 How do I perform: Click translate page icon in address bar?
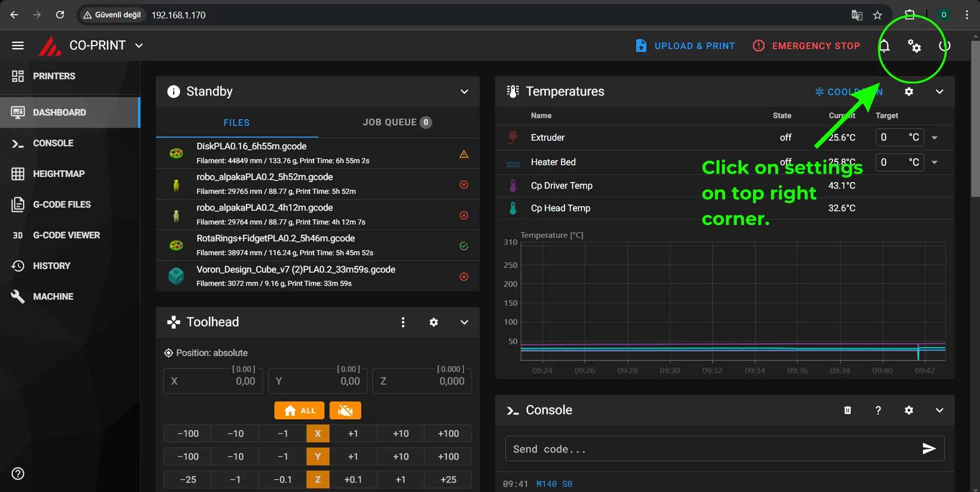tap(857, 15)
